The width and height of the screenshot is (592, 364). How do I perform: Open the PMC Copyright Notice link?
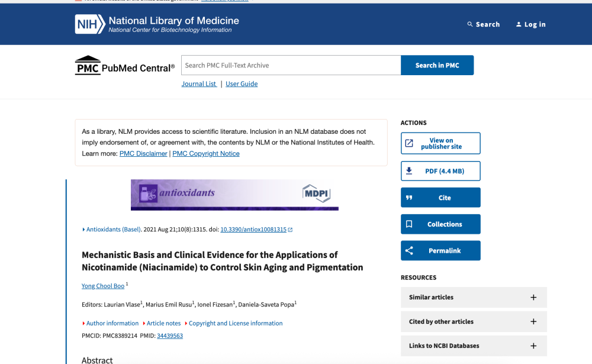pyautogui.click(x=206, y=154)
